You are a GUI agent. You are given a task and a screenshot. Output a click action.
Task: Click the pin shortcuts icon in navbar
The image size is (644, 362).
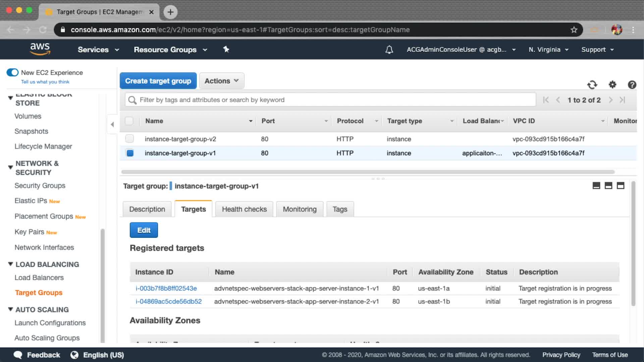point(226,50)
